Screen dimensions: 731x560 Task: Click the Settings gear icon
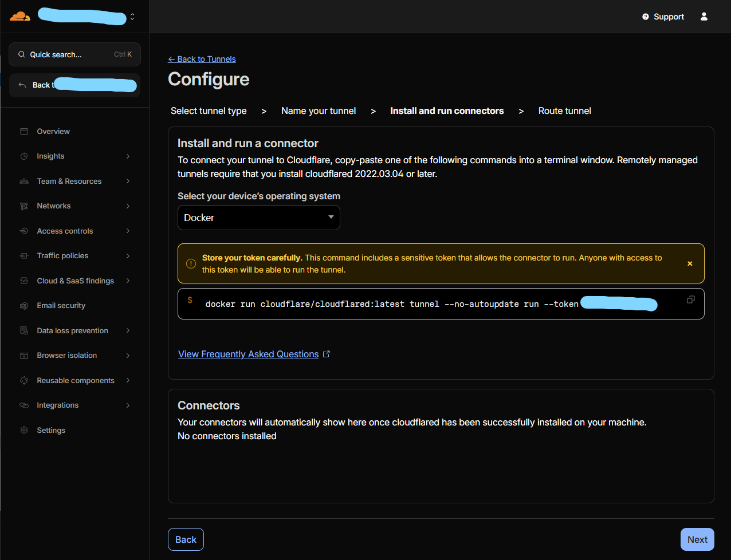point(24,430)
